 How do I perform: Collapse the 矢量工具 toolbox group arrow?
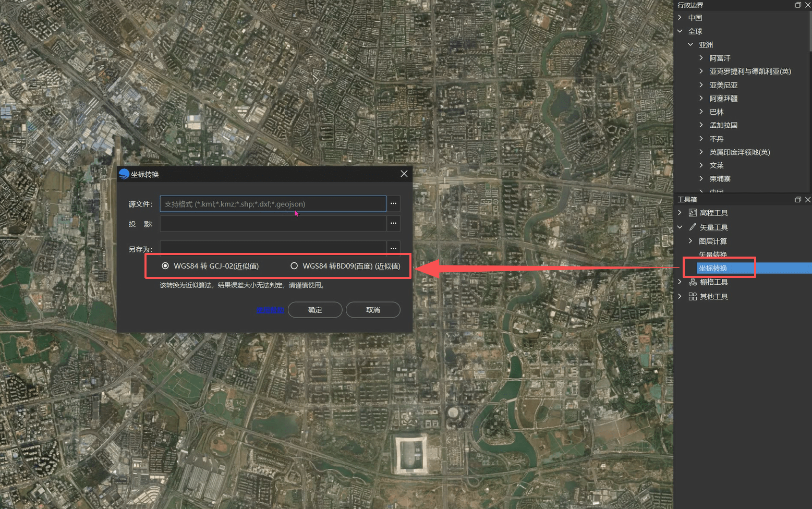680,227
